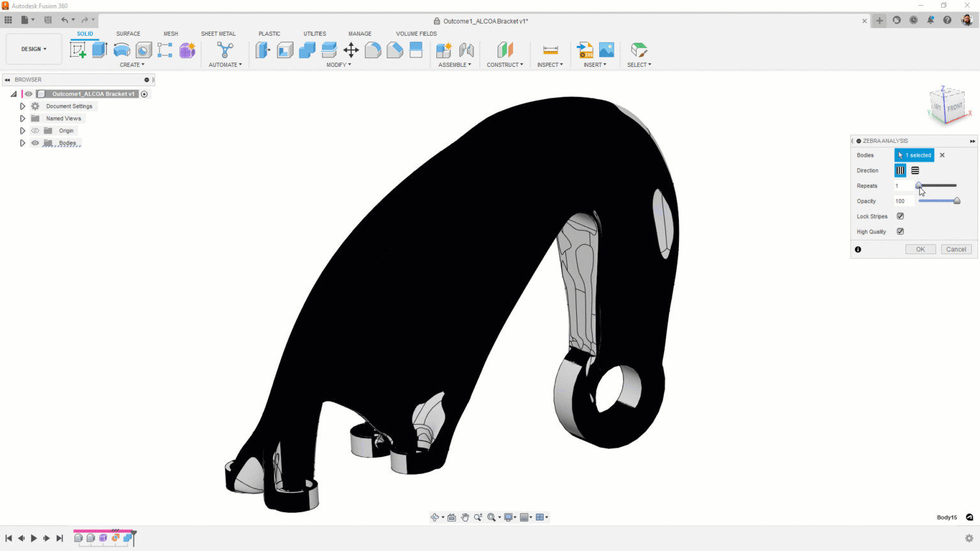Select the Orbit tool in the navigation bar
Image resolution: width=980 pixels, height=551 pixels.
tap(436, 517)
